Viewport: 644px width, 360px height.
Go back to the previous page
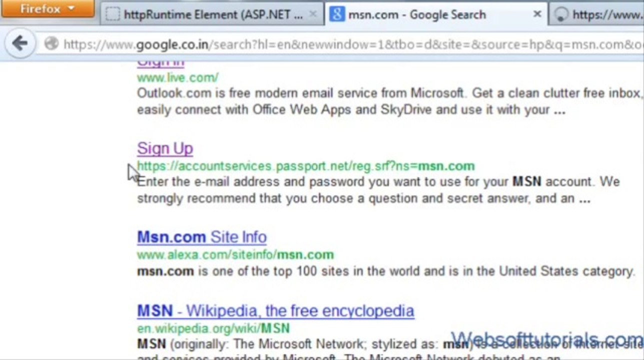[x=20, y=44]
